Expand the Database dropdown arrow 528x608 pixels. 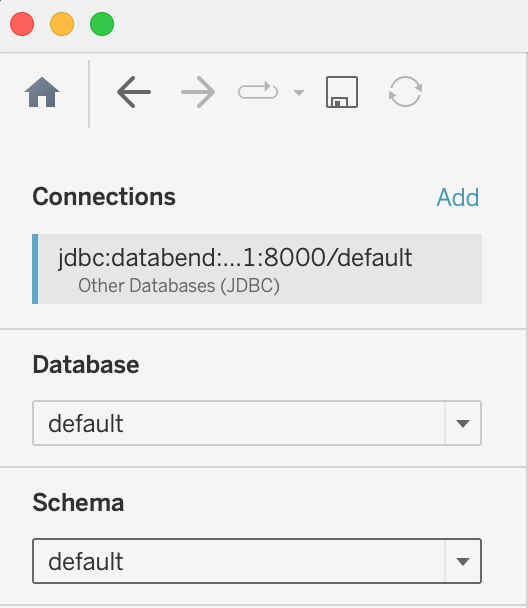(463, 423)
